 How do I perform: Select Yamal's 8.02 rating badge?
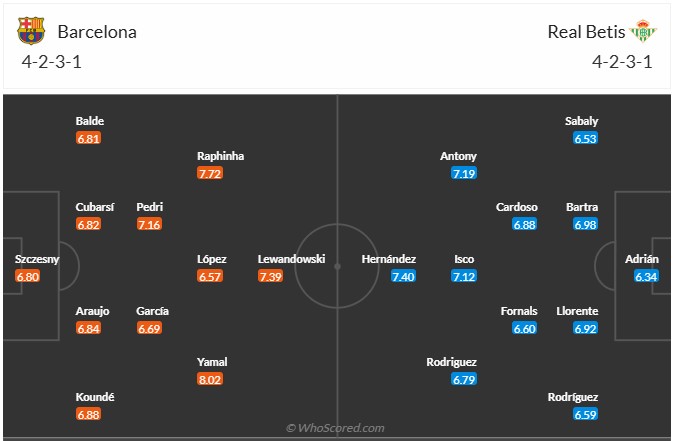pyautogui.click(x=210, y=380)
